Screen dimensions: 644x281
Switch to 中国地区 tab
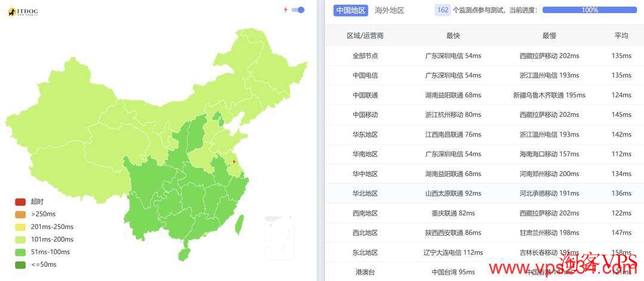pos(351,10)
